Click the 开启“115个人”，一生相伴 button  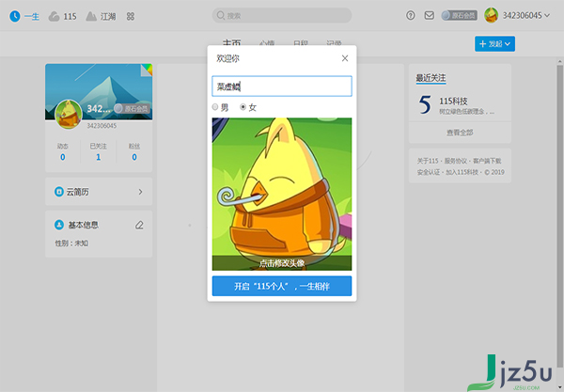[282, 287]
